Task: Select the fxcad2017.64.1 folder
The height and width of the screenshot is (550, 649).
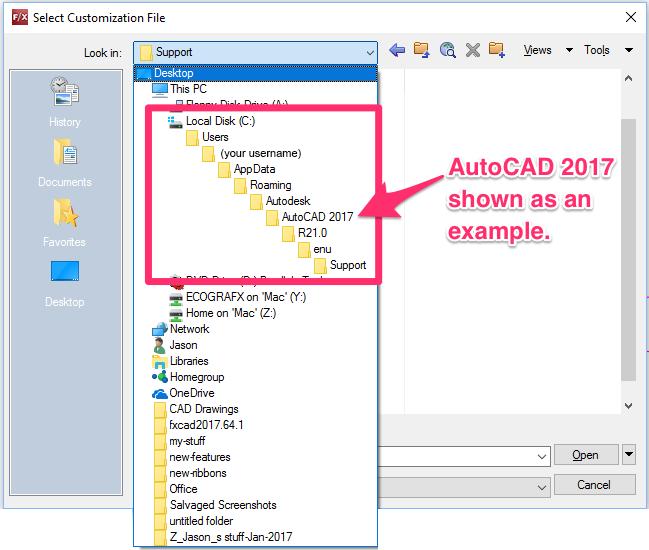Action: click(199, 425)
